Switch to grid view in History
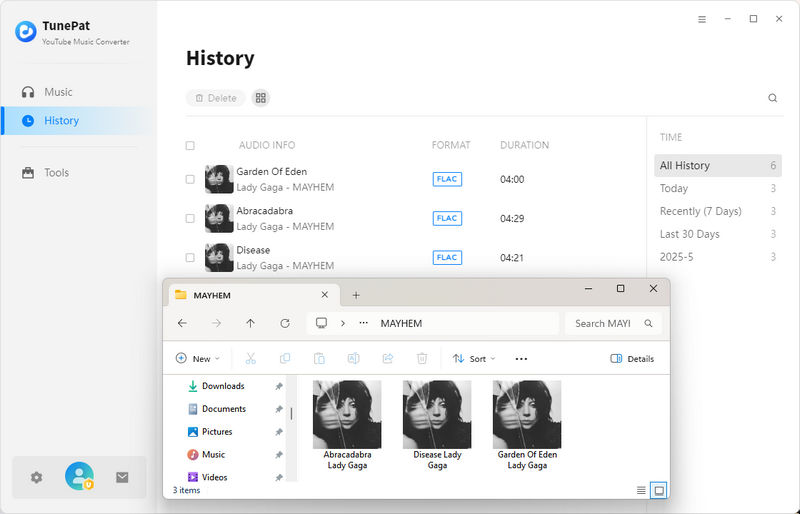Screen dimensions: 800x514 261,98
